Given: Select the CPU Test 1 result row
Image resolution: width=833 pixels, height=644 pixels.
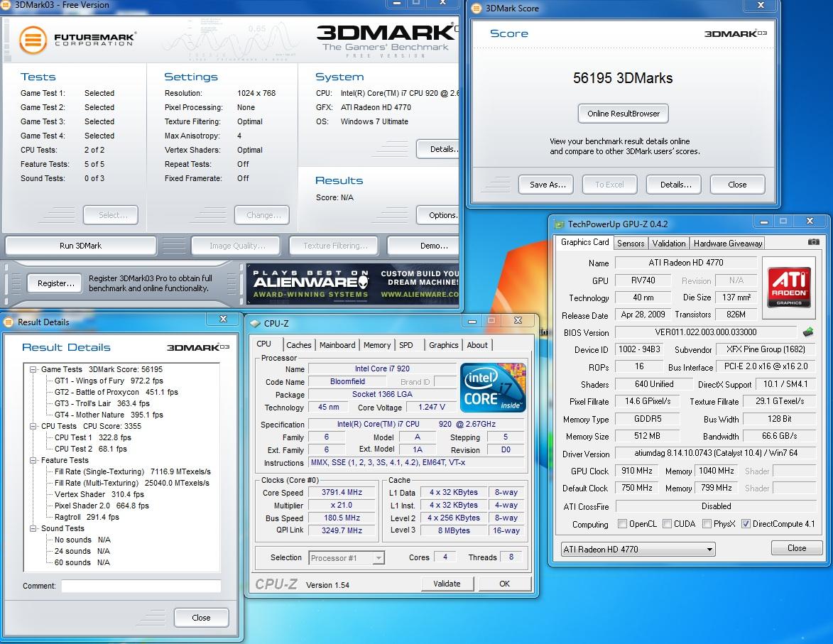Looking at the screenshot, I should point(93,437).
